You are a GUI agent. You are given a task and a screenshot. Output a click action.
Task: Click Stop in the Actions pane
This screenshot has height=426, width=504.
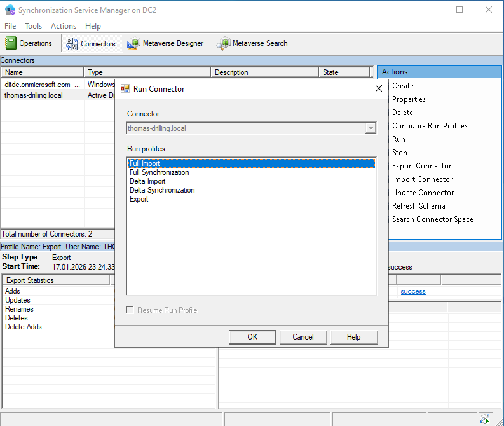(400, 153)
